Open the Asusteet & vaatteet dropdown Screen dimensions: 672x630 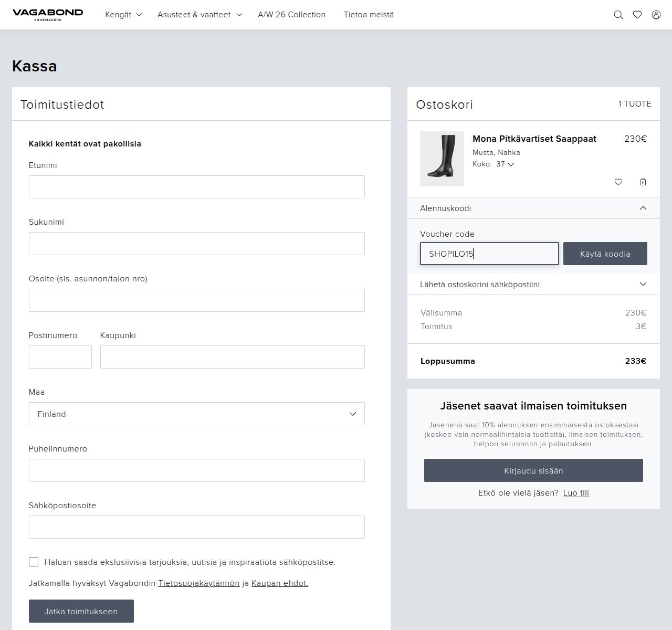200,15
